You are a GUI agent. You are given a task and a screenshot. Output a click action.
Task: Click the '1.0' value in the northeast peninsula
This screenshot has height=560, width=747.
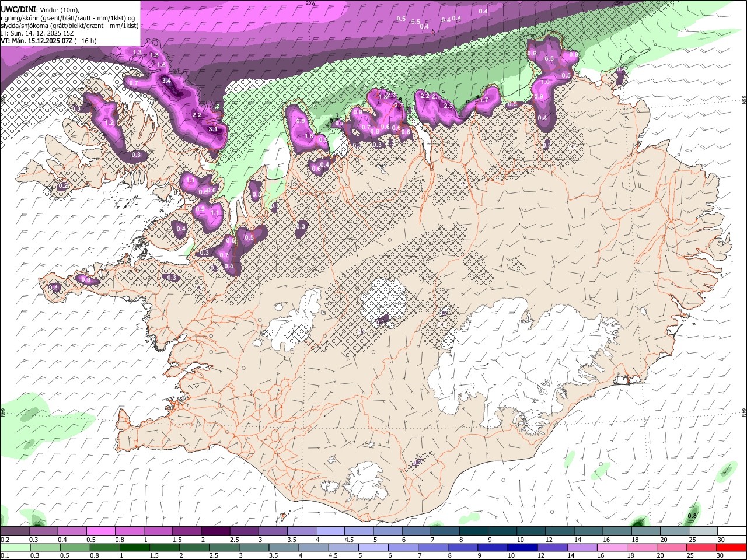click(544, 83)
